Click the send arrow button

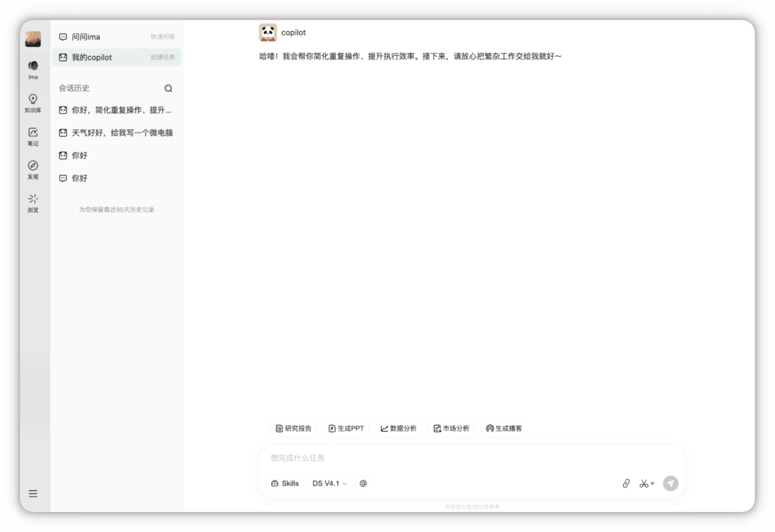pyautogui.click(x=671, y=483)
